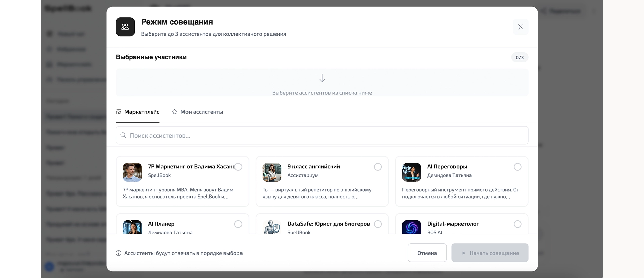The width and height of the screenshot is (644, 278).
Task: Switch to the Маркетплейс tab
Action: (x=138, y=112)
